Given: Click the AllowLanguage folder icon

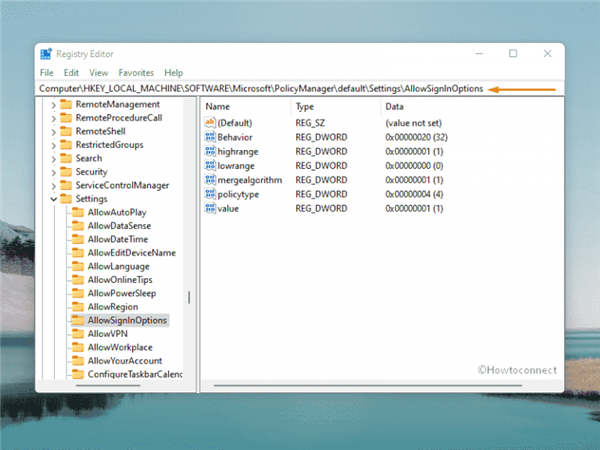Looking at the screenshot, I should click(x=78, y=266).
